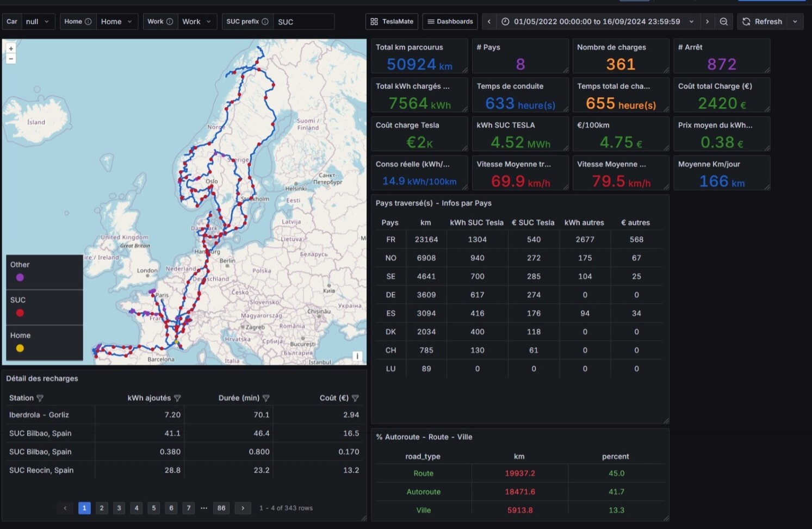Click the yellow Home legend dot
The image size is (812, 529).
pyautogui.click(x=20, y=348)
